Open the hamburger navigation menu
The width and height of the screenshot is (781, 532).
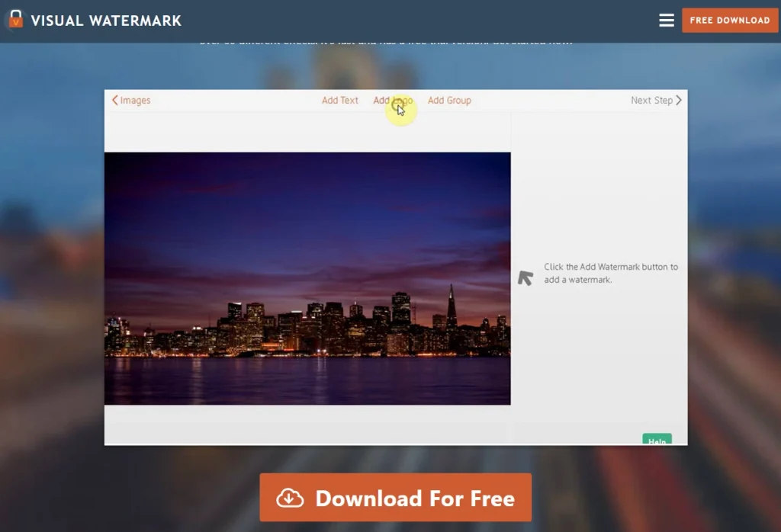pos(667,21)
